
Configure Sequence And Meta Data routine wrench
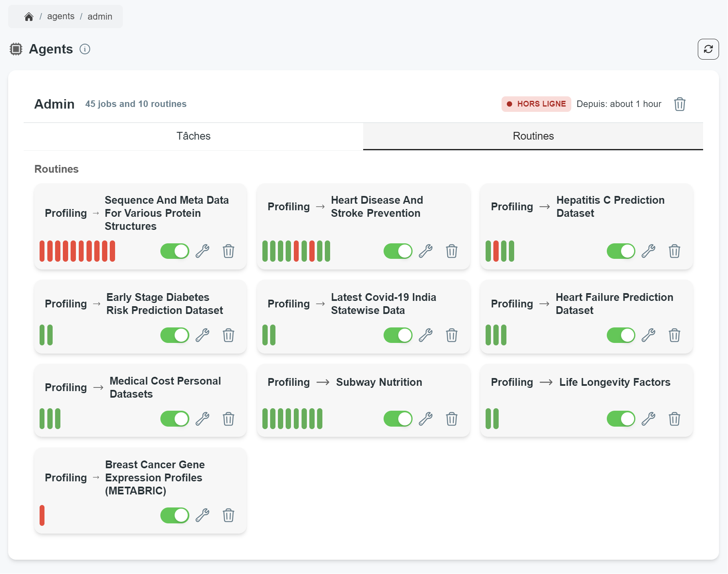(202, 251)
